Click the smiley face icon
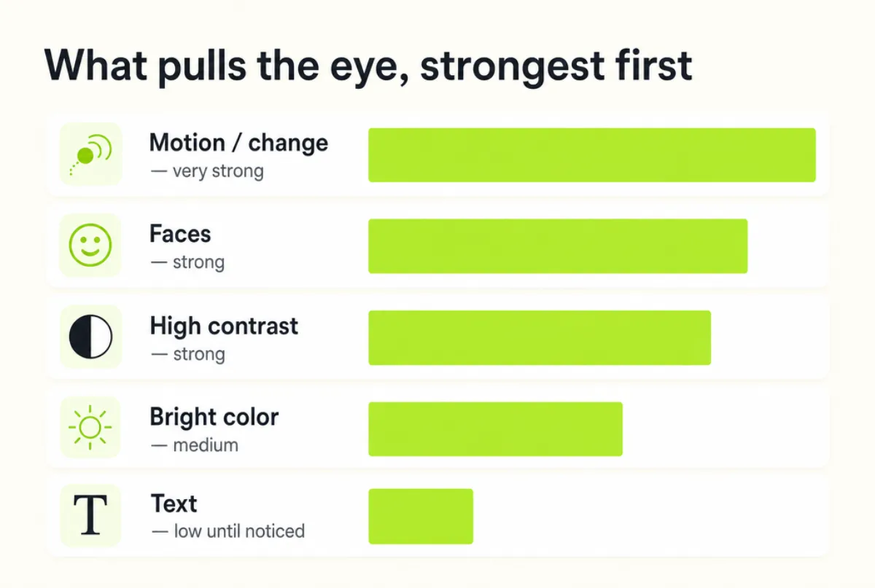 (90, 246)
